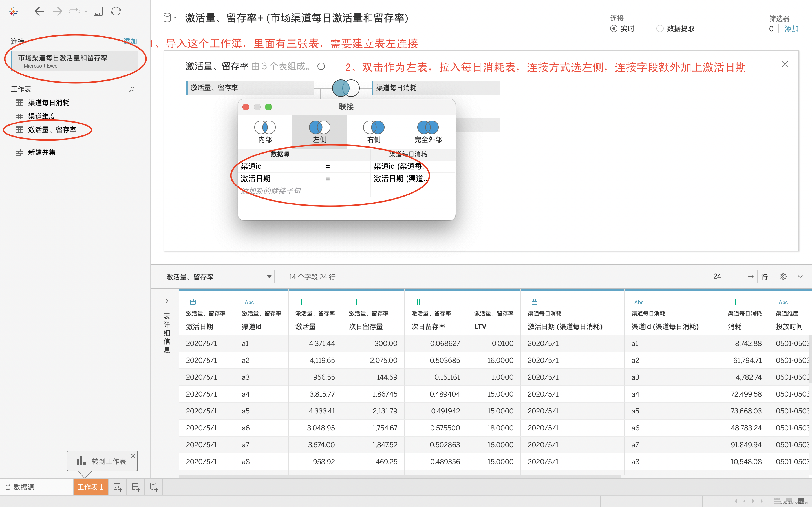Select the 数据提取 radio button

point(660,29)
